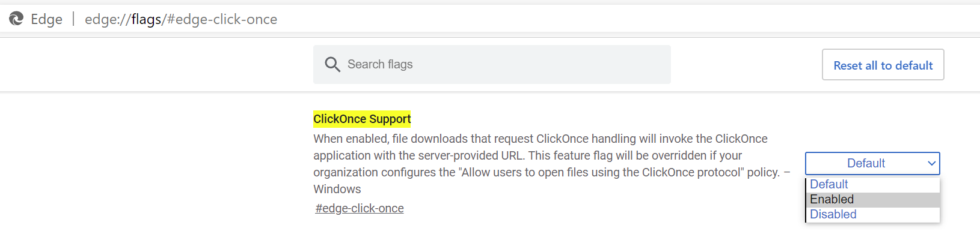This screenshot has height=237, width=980.
Task: Select Enabled from the dropdown list
Action: point(873,199)
